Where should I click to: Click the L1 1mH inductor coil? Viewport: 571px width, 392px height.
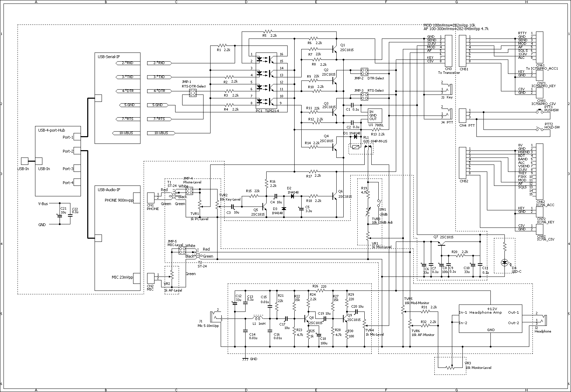click(258, 318)
